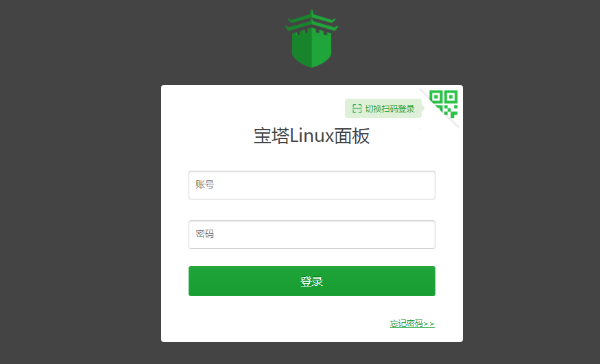Click the 密码 placeholder text
Screen dimensions: 600x364
(205, 234)
